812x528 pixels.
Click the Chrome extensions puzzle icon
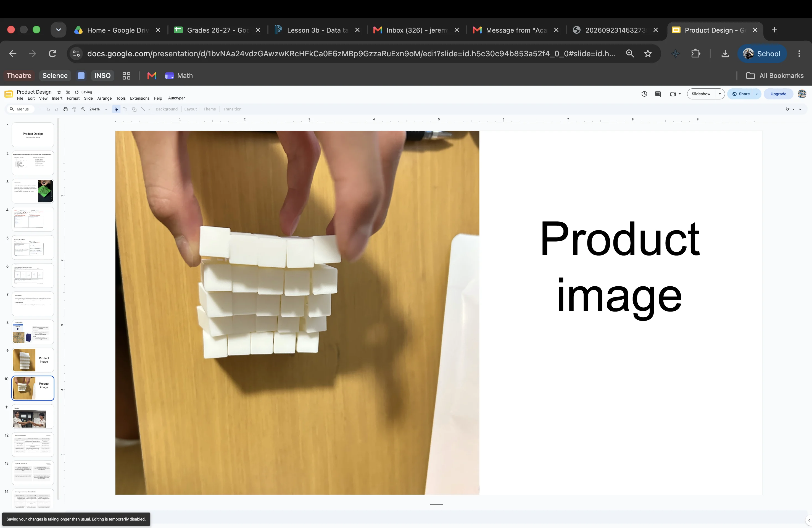[x=695, y=54]
